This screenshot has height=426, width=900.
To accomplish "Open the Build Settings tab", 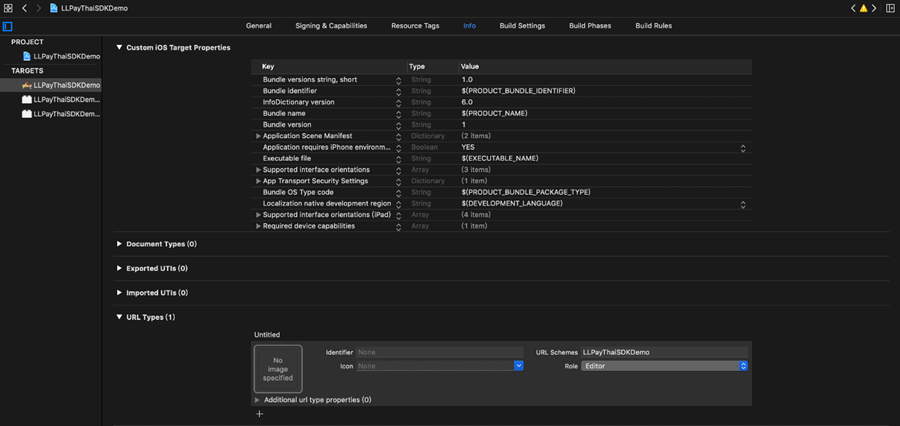I will [x=522, y=26].
